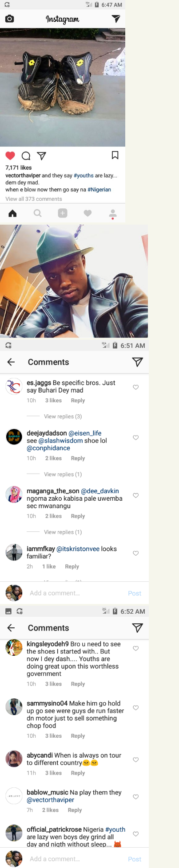Unlike the post with red heart icon
This screenshot has width=179, height=868.
pos(10,156)
